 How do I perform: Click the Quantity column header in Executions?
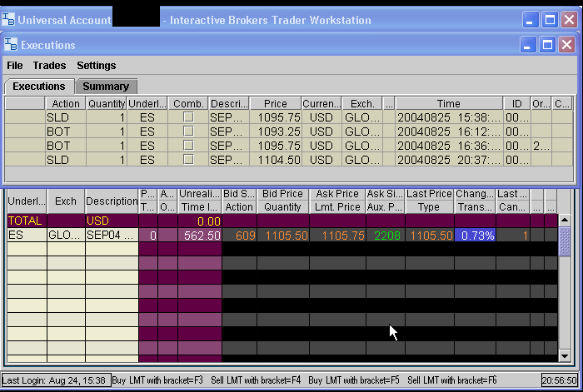pyautogui.click(x=107, y=103)
